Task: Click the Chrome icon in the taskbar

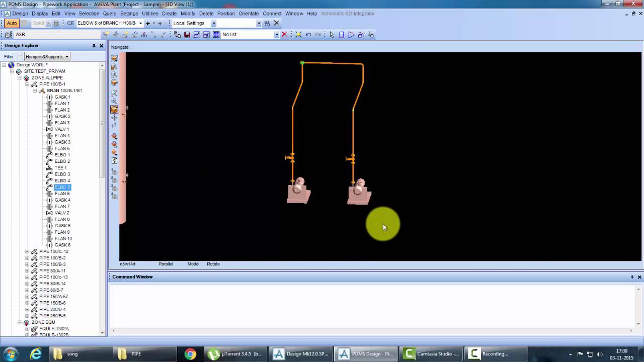Action: [x=190, y=354]
